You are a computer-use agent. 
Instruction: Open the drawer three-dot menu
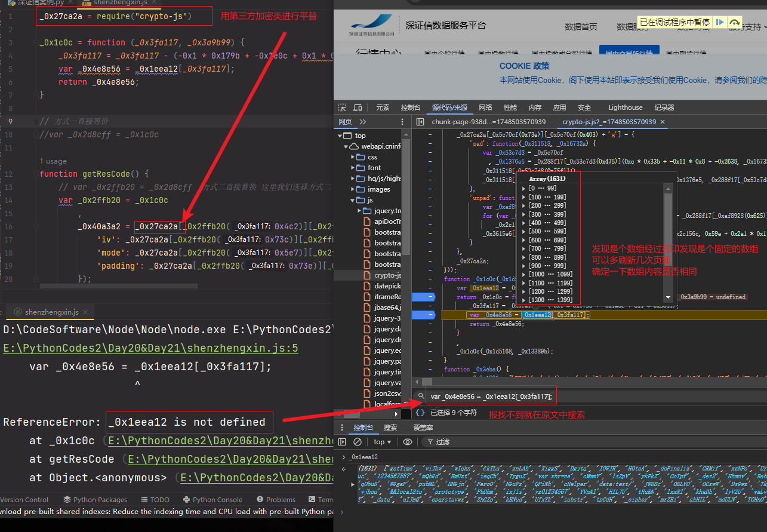pos(341,428)
